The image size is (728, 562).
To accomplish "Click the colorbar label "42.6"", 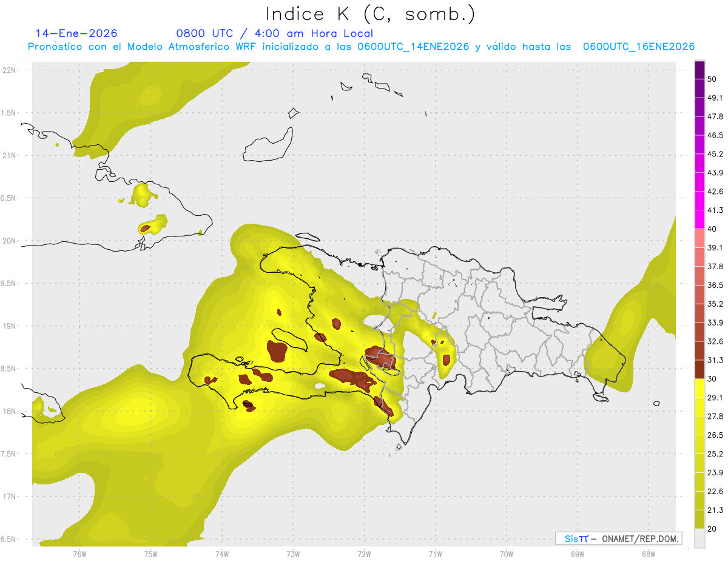I will 715,192.
